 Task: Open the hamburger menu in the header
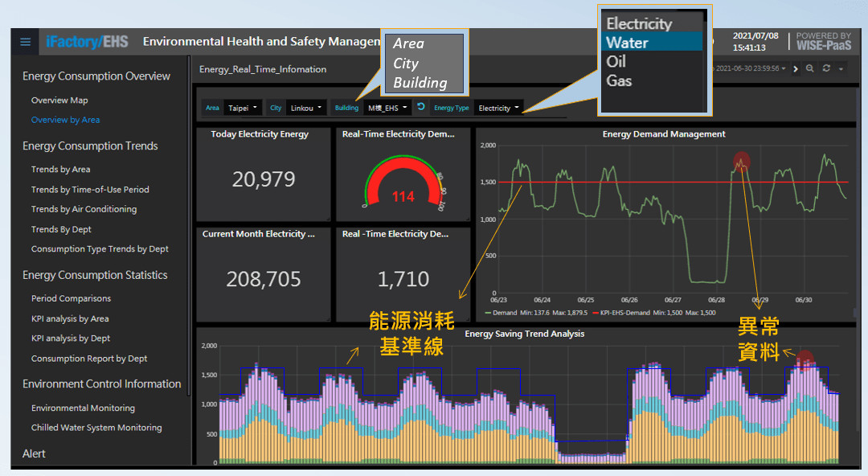[25, 42]
